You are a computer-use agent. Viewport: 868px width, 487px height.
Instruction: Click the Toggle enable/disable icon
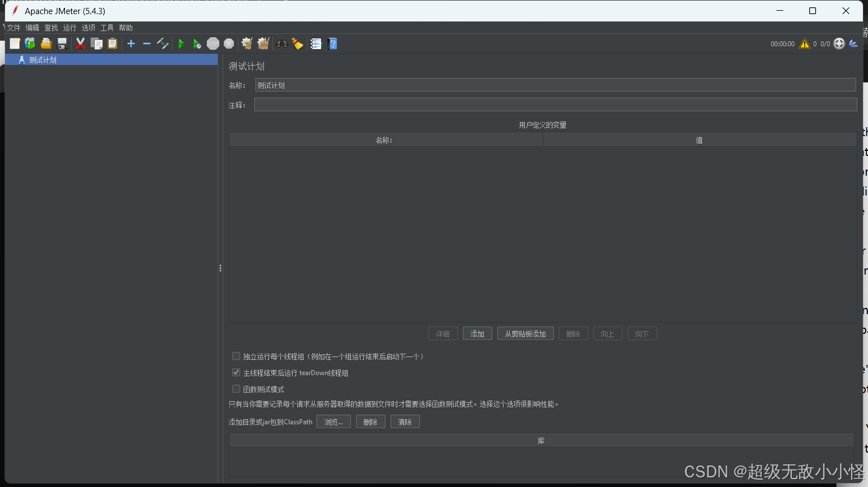pos(163,44)
